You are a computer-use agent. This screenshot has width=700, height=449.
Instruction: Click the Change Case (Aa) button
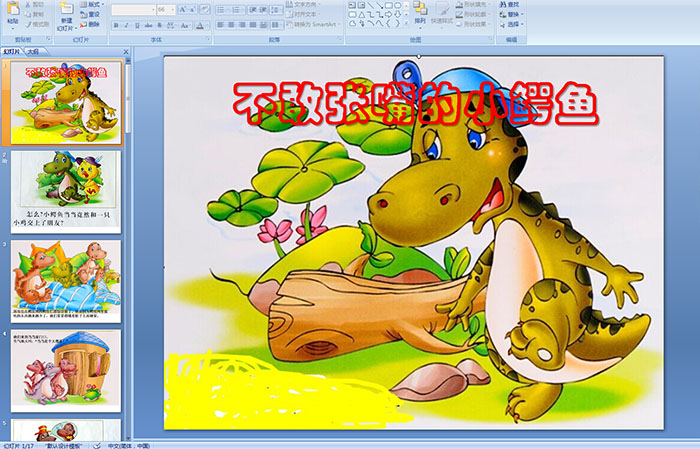click(x=185, y=25)
